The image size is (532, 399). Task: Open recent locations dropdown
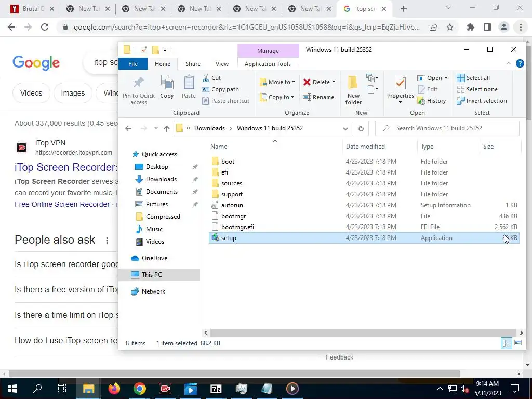pyautogui.click(x=156, y=128)
